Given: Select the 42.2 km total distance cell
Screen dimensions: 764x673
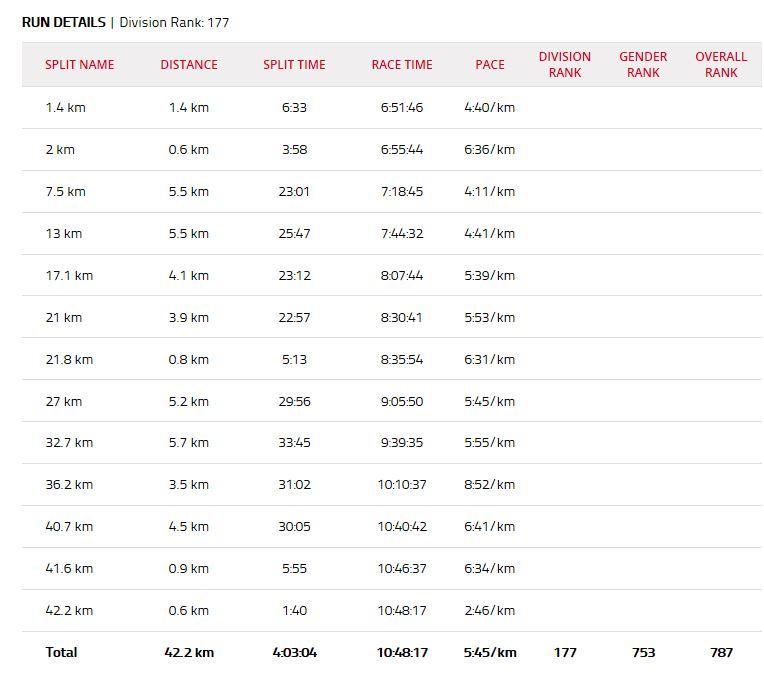Looking at the screenshot, I should tap(188, 653).
